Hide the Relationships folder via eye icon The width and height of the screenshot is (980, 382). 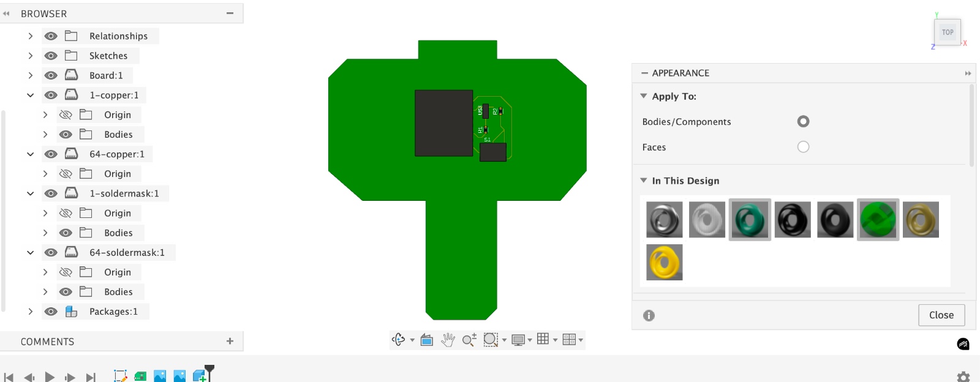[51, 36]
